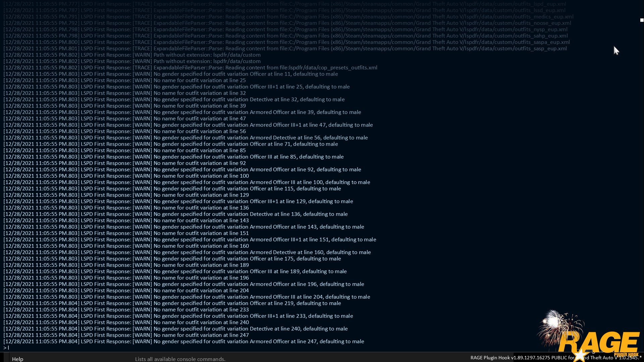The width and height of the screenshot is (644, 362).
Task: Click the last warning line, Armored Officer at line 247
Action: point(184,342)
